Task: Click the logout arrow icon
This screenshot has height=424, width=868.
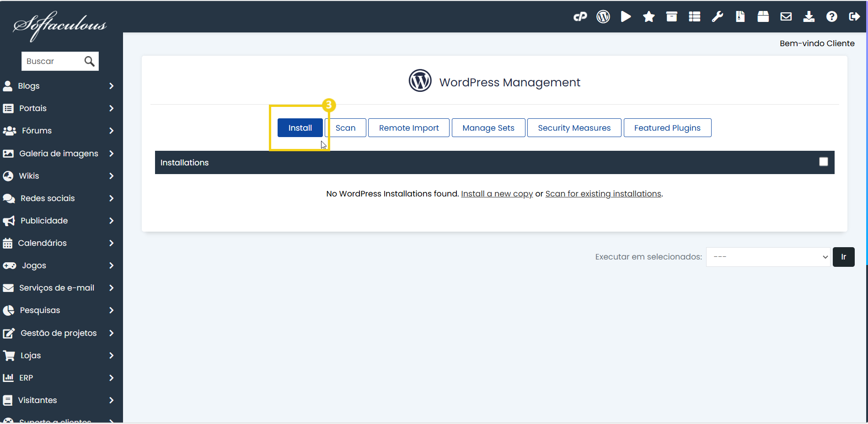Action: 854,17
